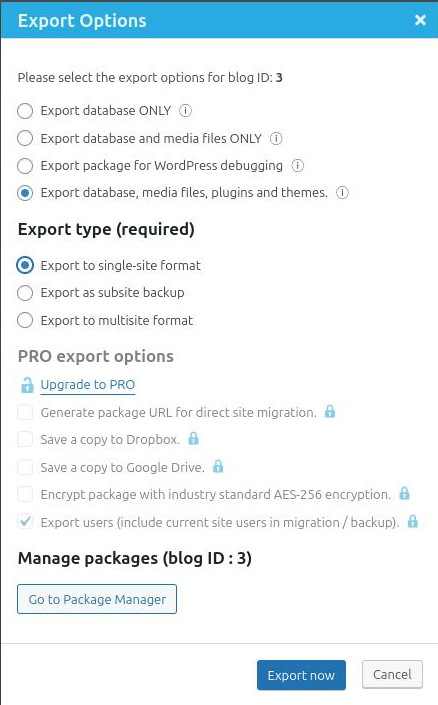Select Export package for WordPress debugging
Viewport: 438px width, 705px height.
tap(25, 166)
